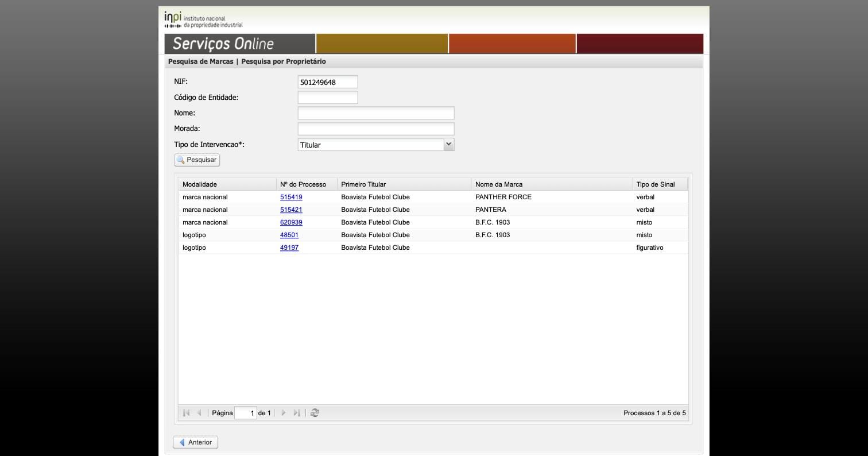This screenshot has height=456, width=868.
Task: Sort by Primeiro Titular column header
Action: tap(404, 184)
